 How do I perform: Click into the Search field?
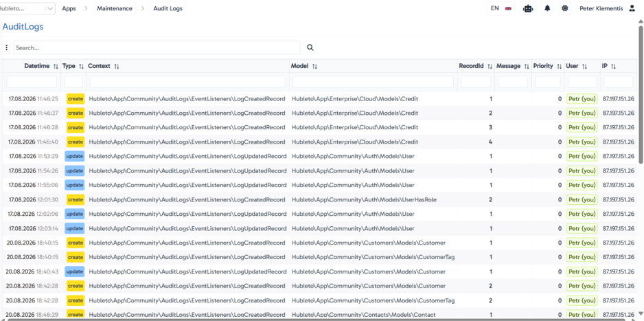click(x=157, y=47)
